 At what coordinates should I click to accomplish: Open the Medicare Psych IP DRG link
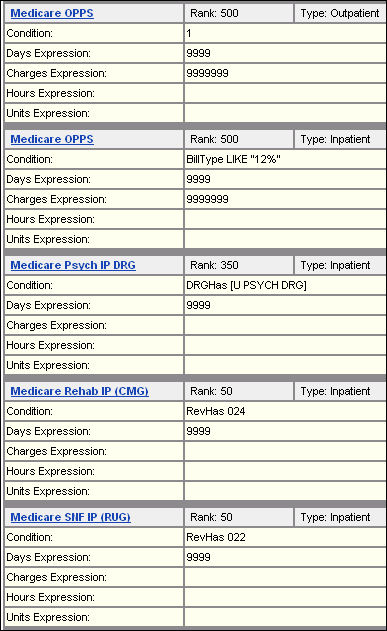73,265
